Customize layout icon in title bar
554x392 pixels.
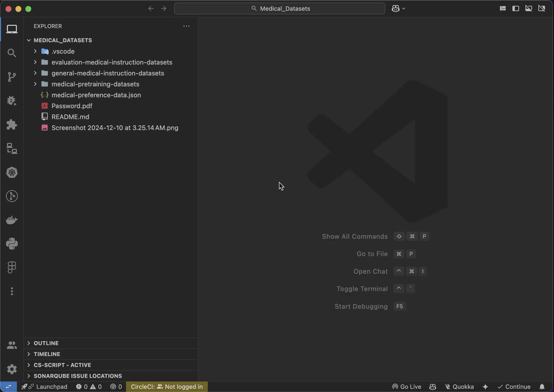click(x=503, y=8)
